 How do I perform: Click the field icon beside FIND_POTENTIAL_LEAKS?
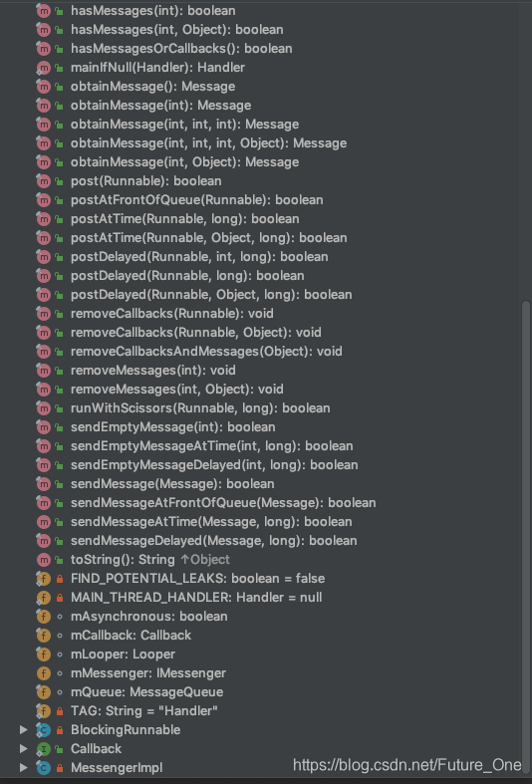coord(44,579)
